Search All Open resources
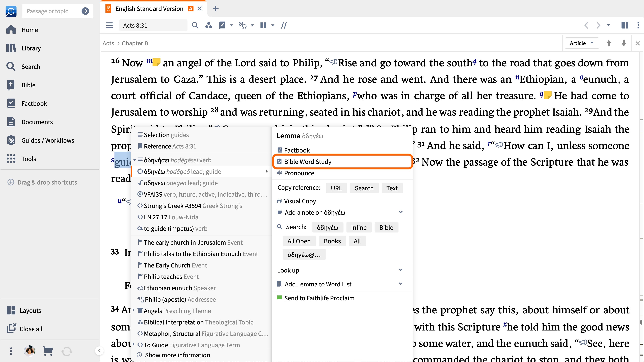Viewport: 644px width, 362px height. [x=299, y=241]
